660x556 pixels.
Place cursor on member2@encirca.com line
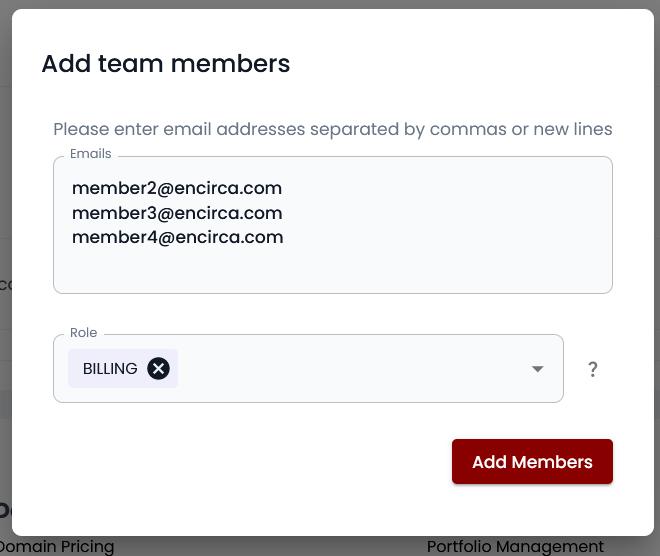(x=177, y=187)
